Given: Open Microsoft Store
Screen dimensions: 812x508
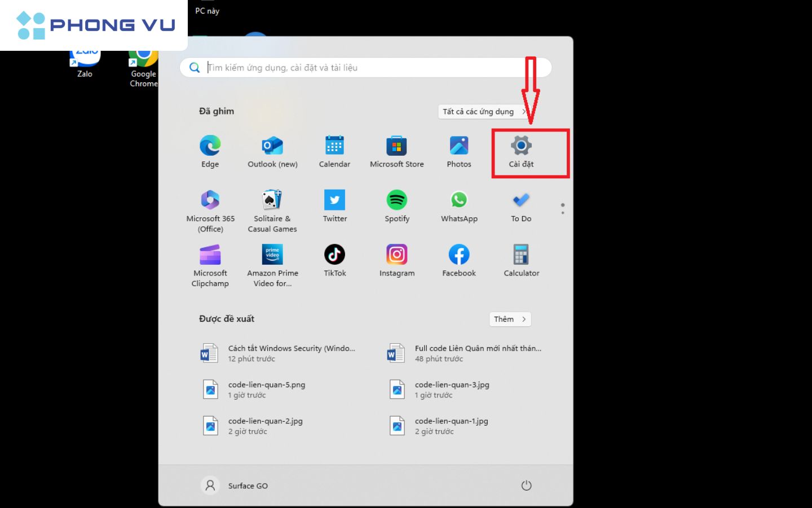Looking at the screenshot, I should [x=396, y=151].
